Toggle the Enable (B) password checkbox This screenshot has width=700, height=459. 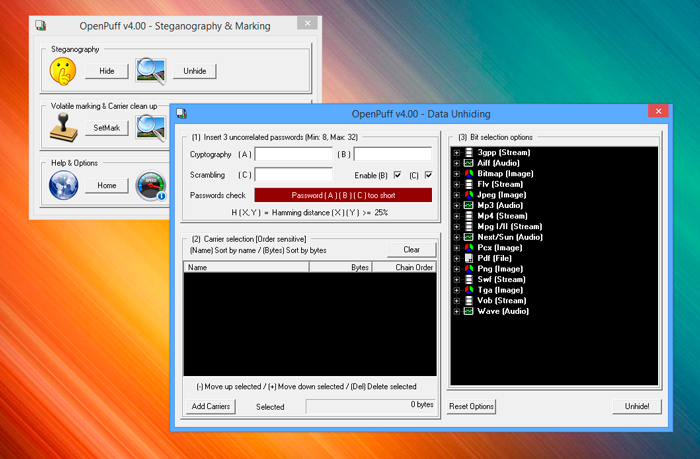(x=397, y=175)
